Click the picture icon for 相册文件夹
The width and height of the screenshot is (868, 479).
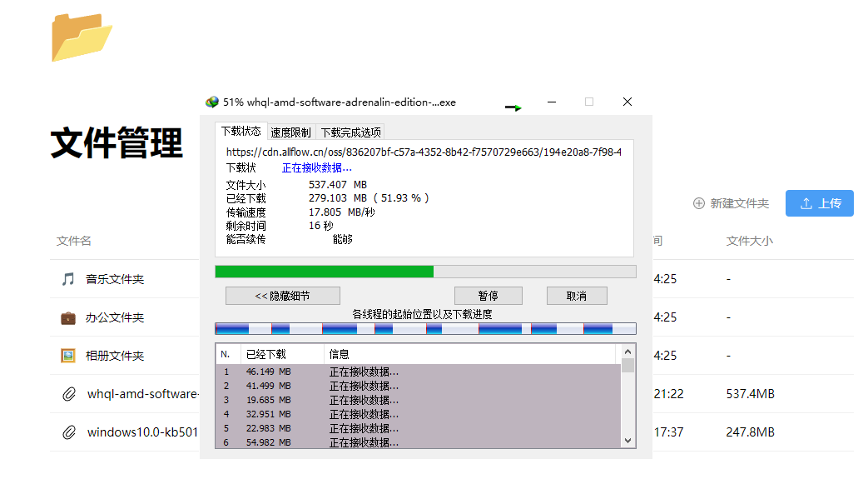(x=68, y=356)
